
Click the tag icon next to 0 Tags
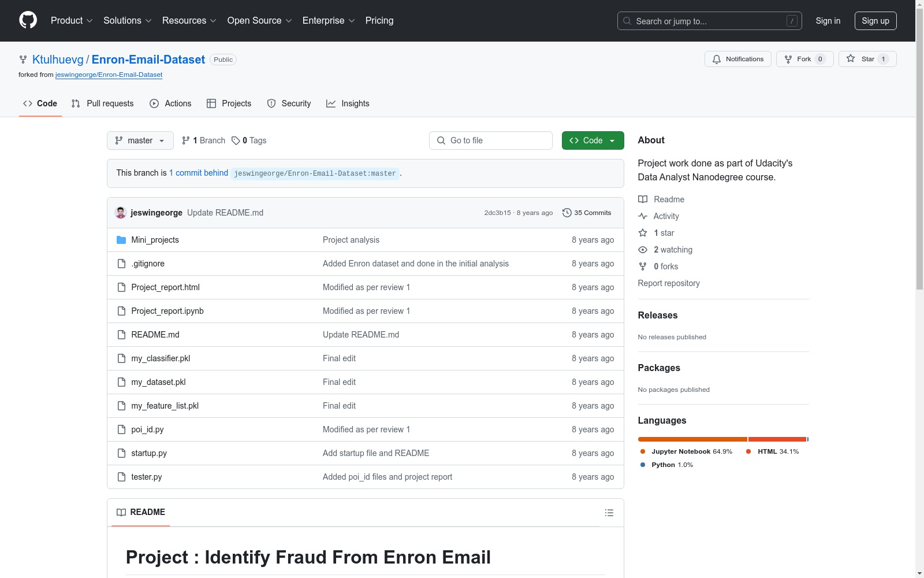(x=236, y=140)
